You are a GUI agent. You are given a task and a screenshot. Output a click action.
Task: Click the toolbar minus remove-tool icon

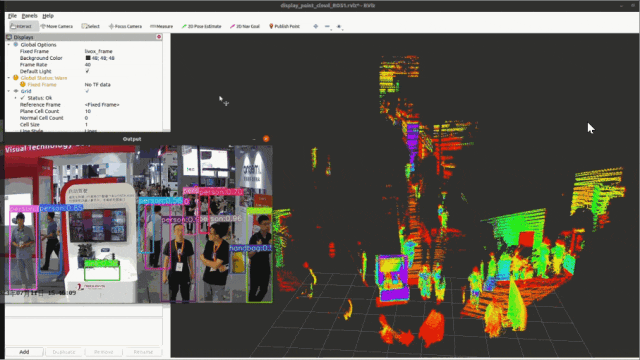tap(327, 26)
